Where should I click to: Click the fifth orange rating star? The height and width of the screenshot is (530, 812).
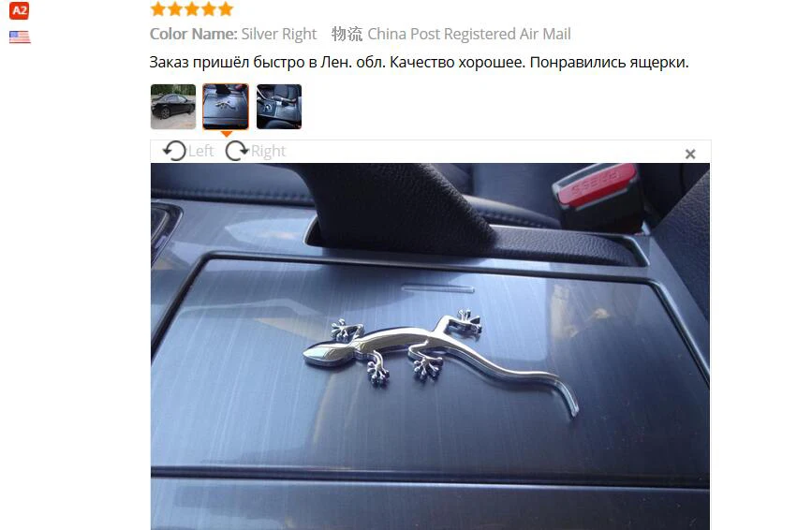tap(226, 8)
